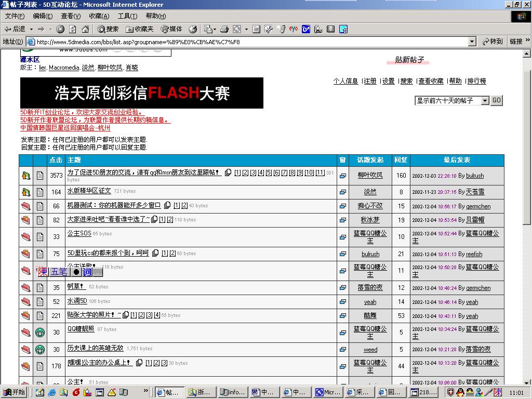Open the 贴新帖子 new post link
This screenshot has width=532, height=399.
click(409, 60)
